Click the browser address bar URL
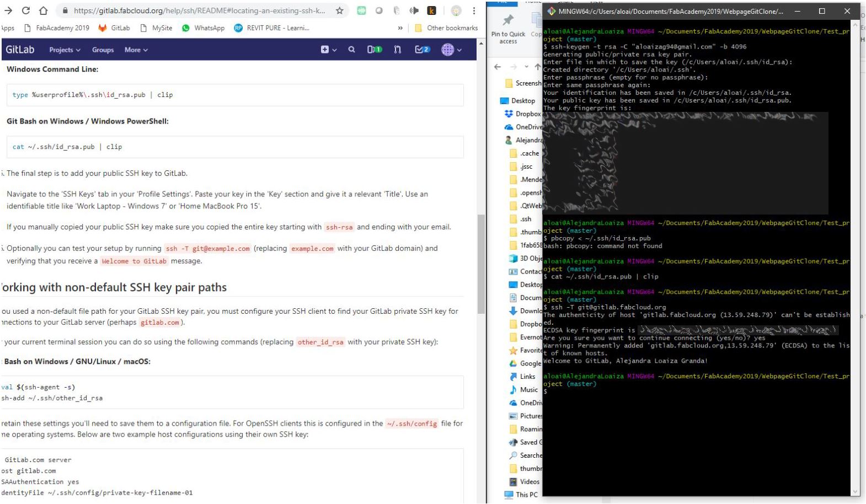The image size is (866, 504). pos(199,10)
